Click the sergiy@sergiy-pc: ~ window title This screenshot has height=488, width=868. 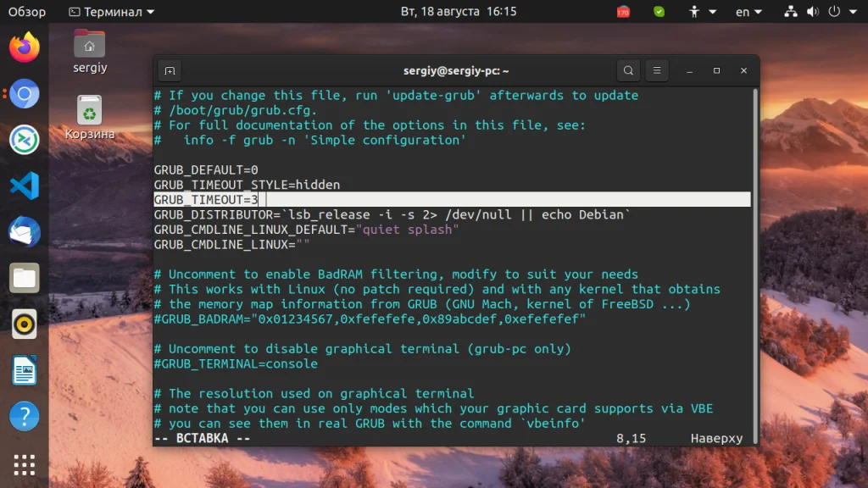point(456,71)
